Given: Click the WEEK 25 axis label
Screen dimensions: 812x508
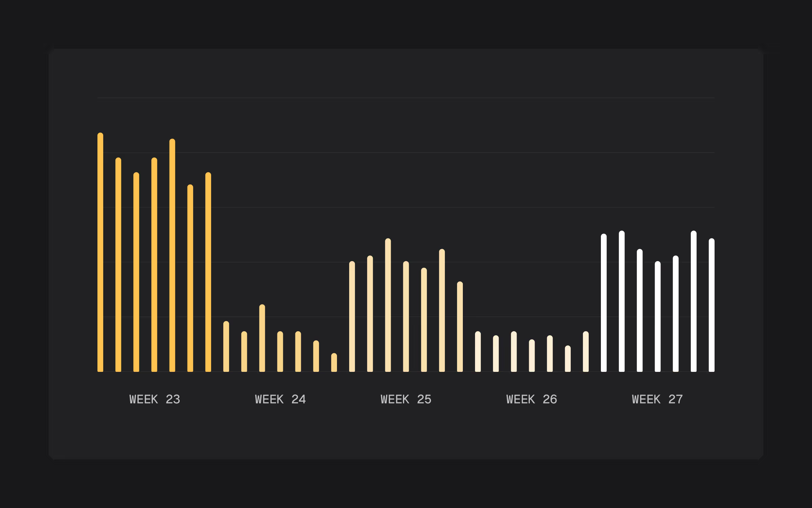Looking at the screenshot, I should click(406, 399).
